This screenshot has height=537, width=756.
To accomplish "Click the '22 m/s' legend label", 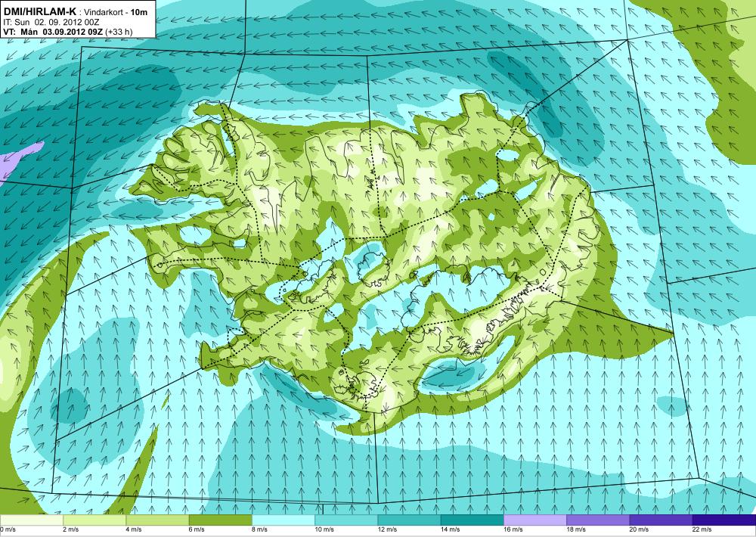I will coord(702,529).
